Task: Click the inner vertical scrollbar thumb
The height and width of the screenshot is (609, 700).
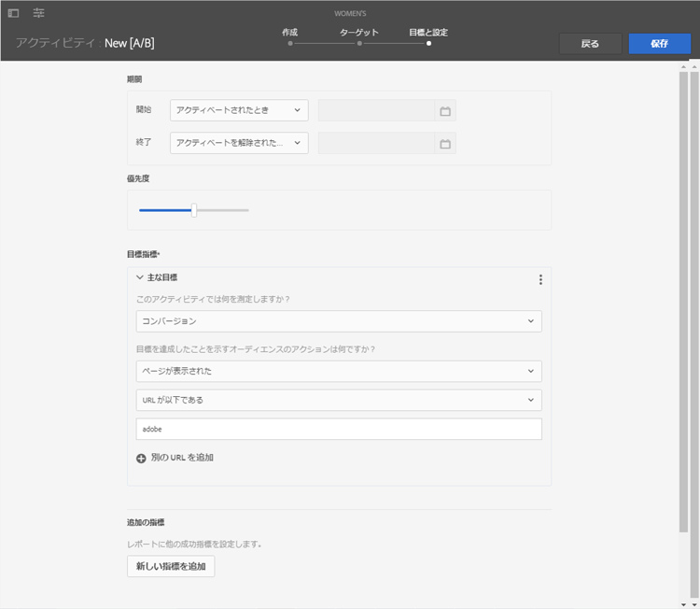Action: [683, 302]
